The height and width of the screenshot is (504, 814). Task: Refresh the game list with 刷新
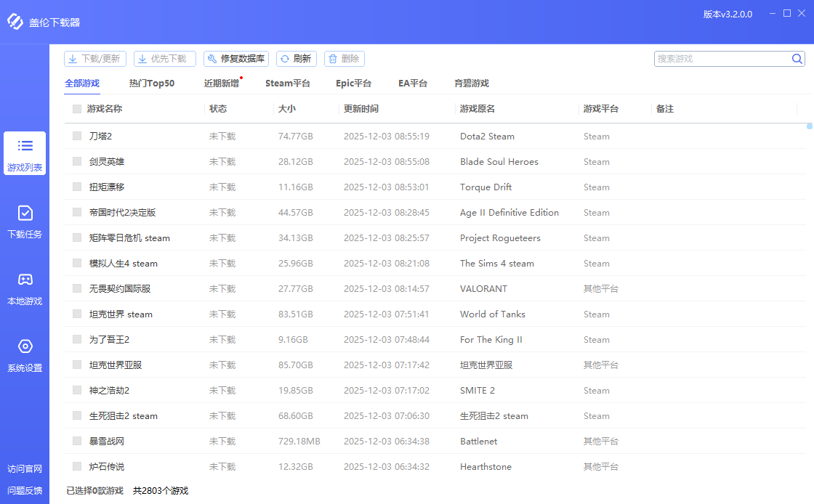[x=296, y=58]
